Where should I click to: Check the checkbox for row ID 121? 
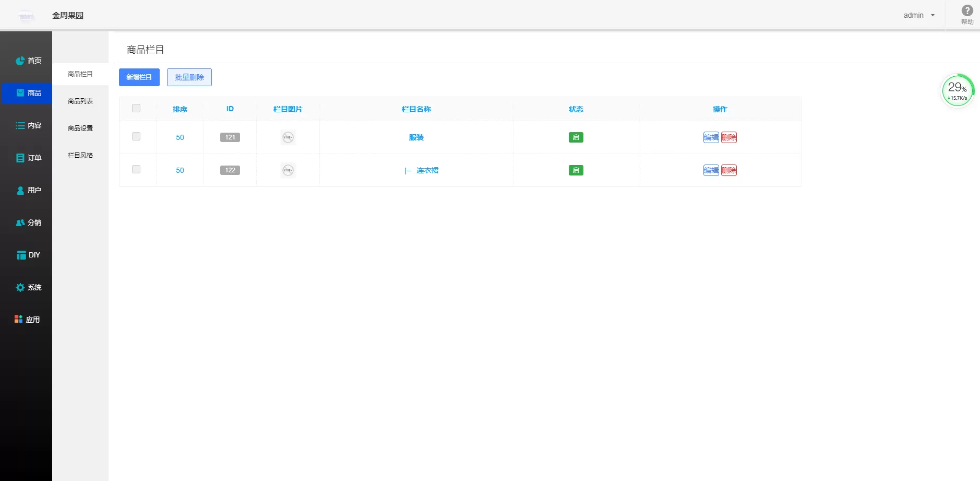coord(136,136)
